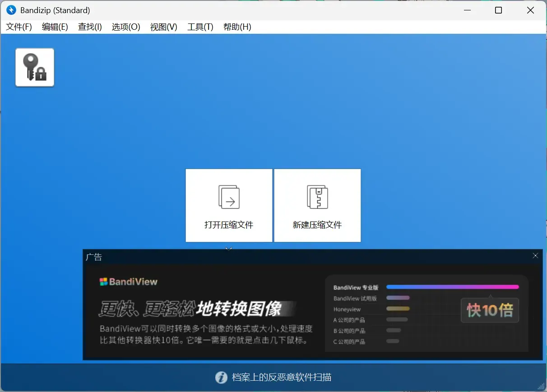Viewport: 547px width, 392px height.
Task: Click the BandiView 专业版 speed bar
Action: (453, 287)
